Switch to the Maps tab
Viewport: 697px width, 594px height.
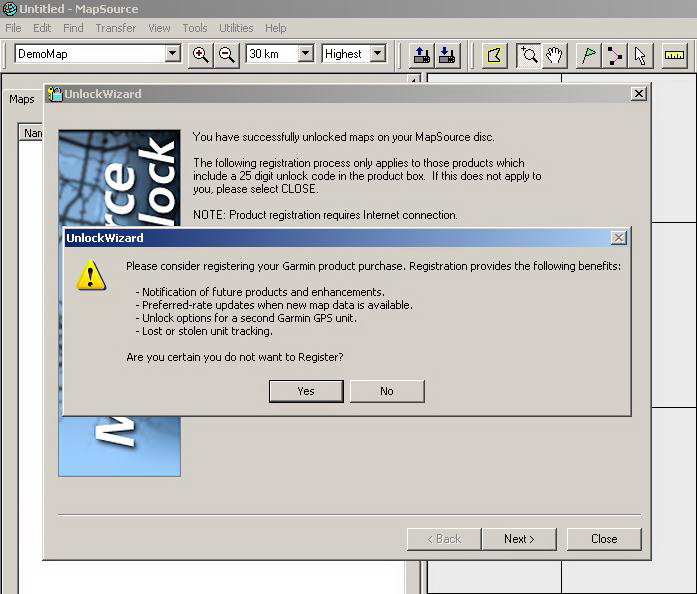coord(22,99)
